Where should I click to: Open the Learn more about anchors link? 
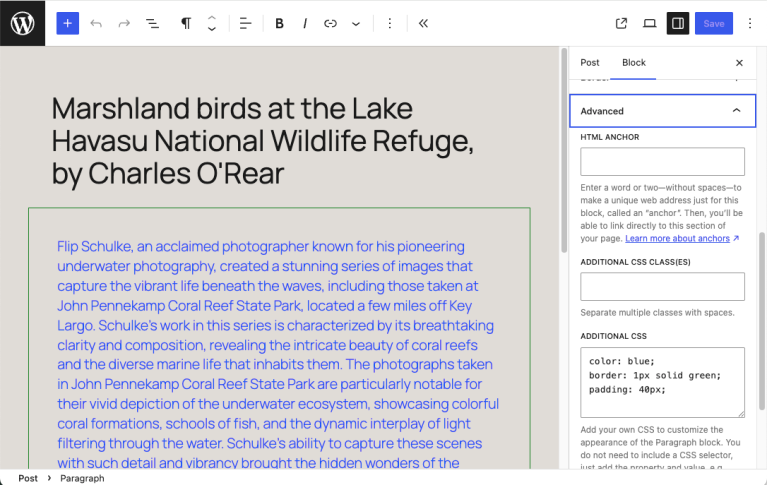tap(682, 238)
